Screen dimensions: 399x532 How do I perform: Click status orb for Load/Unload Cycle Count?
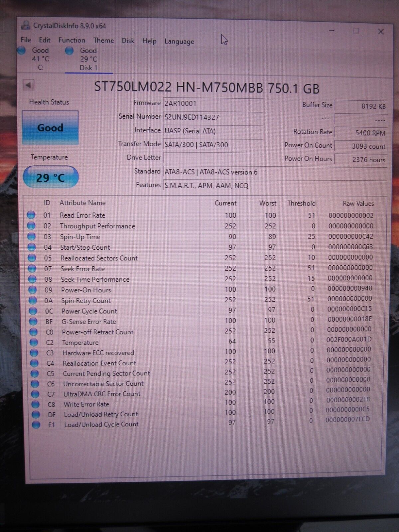pos(36,425)
